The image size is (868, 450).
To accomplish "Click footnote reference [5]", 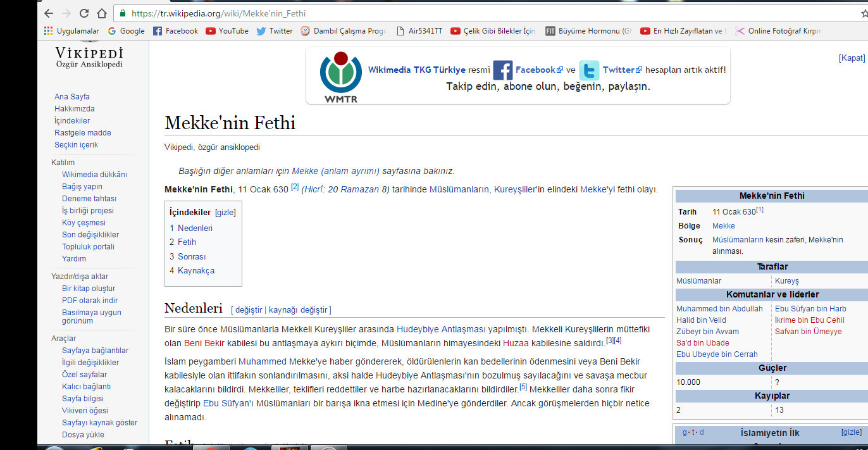I will [x=523, y=387].
